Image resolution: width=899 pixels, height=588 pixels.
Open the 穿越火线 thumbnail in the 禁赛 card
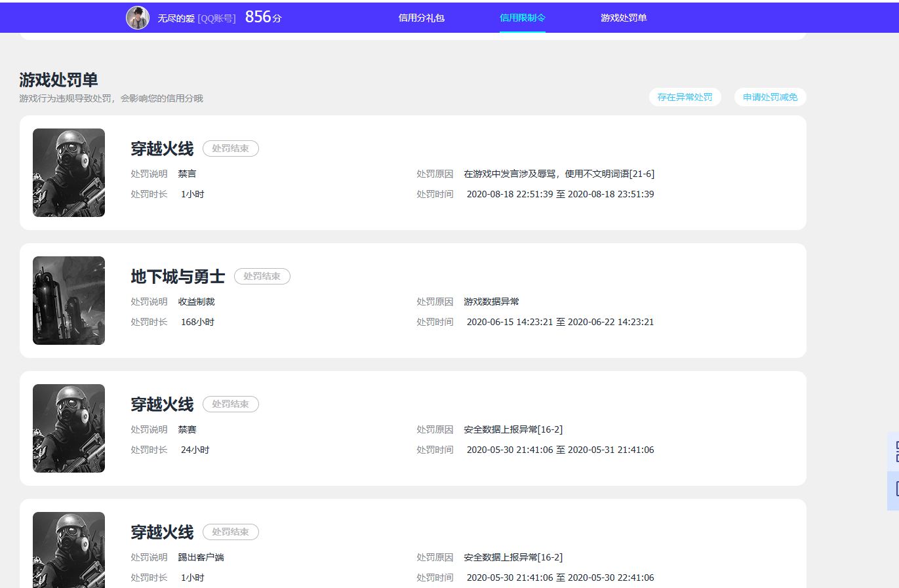point(69,428)
